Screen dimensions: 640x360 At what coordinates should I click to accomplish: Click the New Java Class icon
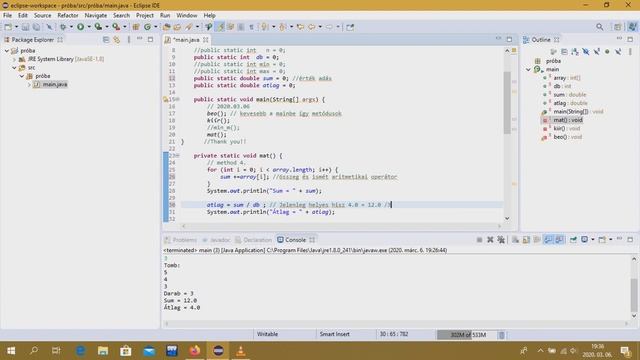(147, 27)
